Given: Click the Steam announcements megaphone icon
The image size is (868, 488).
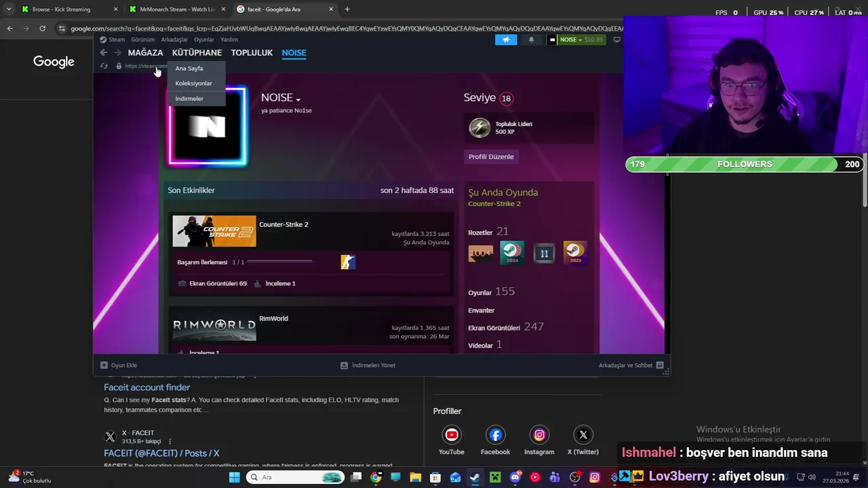Looking at the screenshot, I should pyautogui.click(x=506, y=39).
